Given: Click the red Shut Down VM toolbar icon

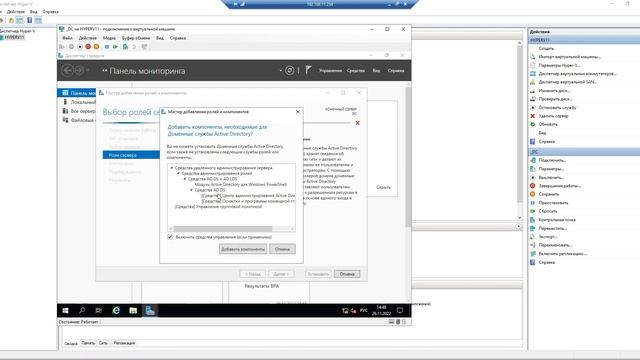Looking at the screenshot, I should 88,47.
